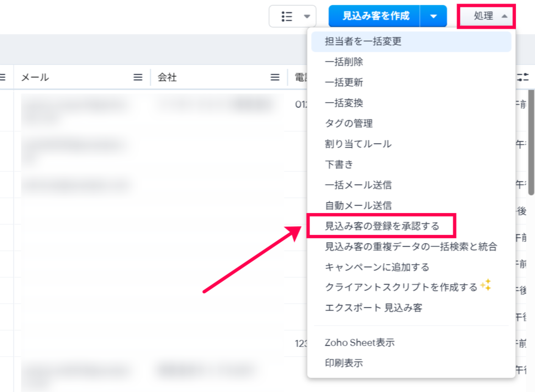Open タグの管理 menu item
The width and height of the screenshot is (535, 392).
pyautogui.click(x=349, y=123)
